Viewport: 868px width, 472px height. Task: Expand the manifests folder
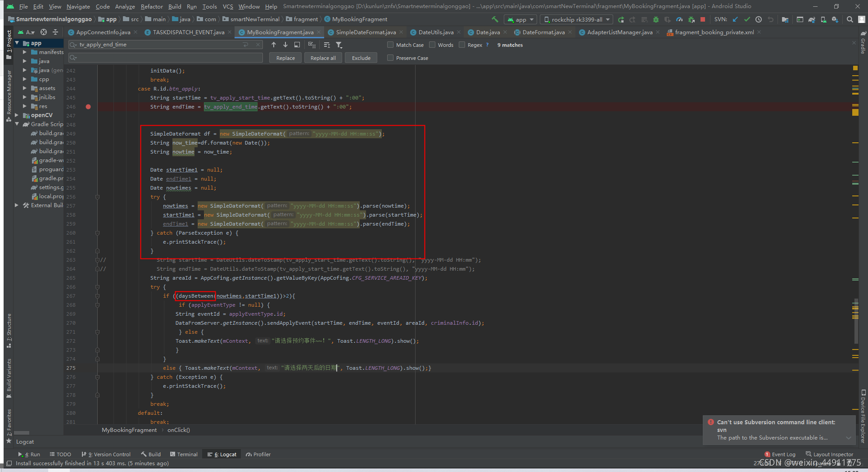(x=25, y=52)
